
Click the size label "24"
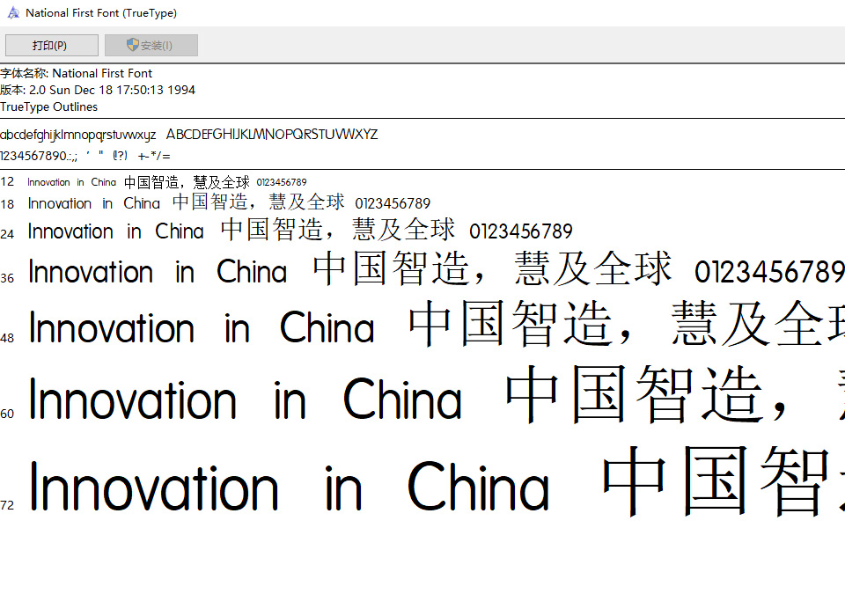tap(7, 234)
